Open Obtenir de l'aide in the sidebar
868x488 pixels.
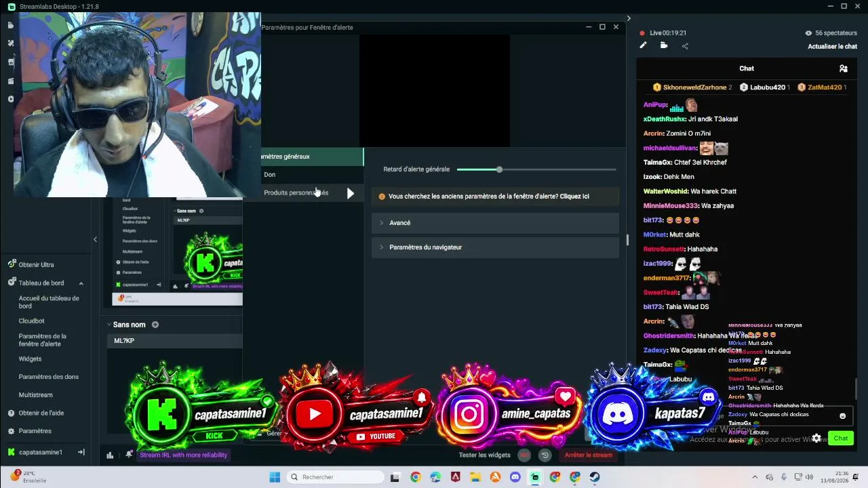pyautogui.click(x=41, y=413)
